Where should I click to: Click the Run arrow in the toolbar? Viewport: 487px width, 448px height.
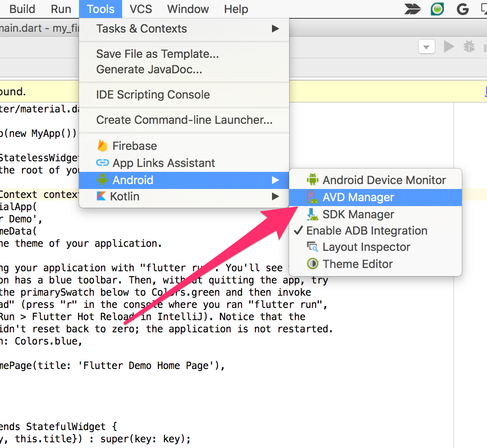(448, 46)
